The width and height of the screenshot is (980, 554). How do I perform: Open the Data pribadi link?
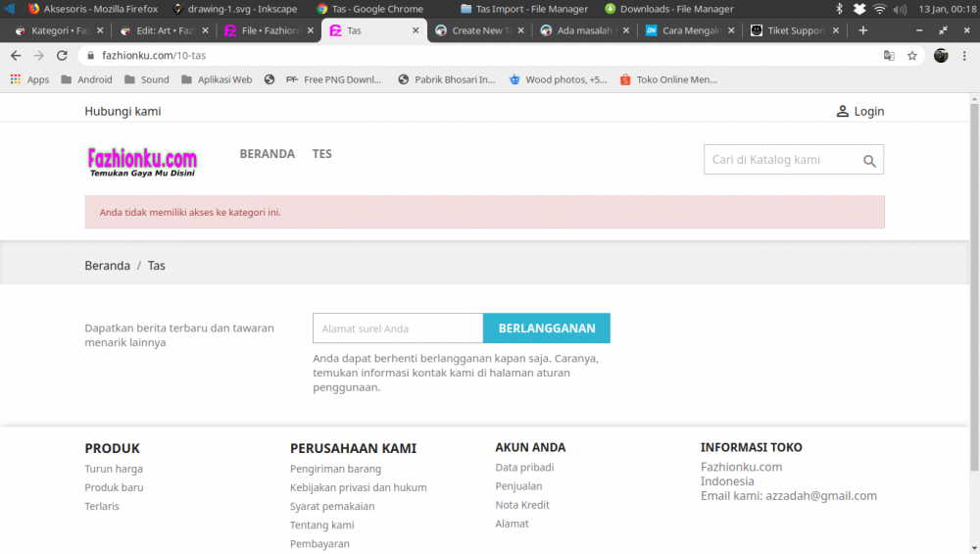524,468
